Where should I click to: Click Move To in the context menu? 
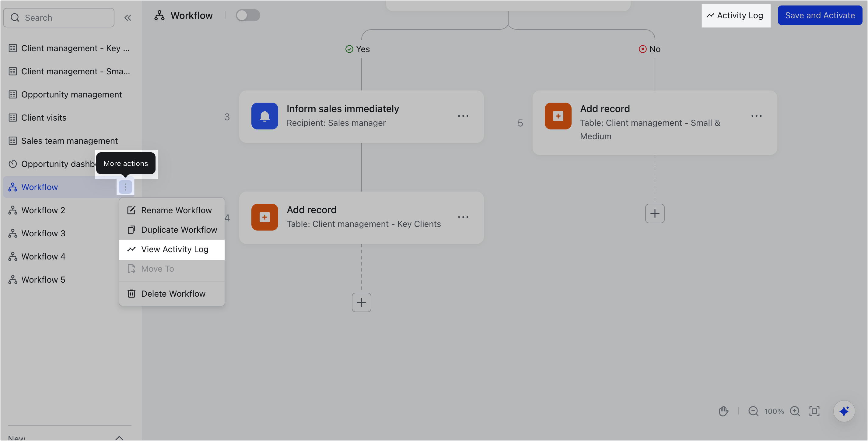pyautogui.click(x=172, y=269)
